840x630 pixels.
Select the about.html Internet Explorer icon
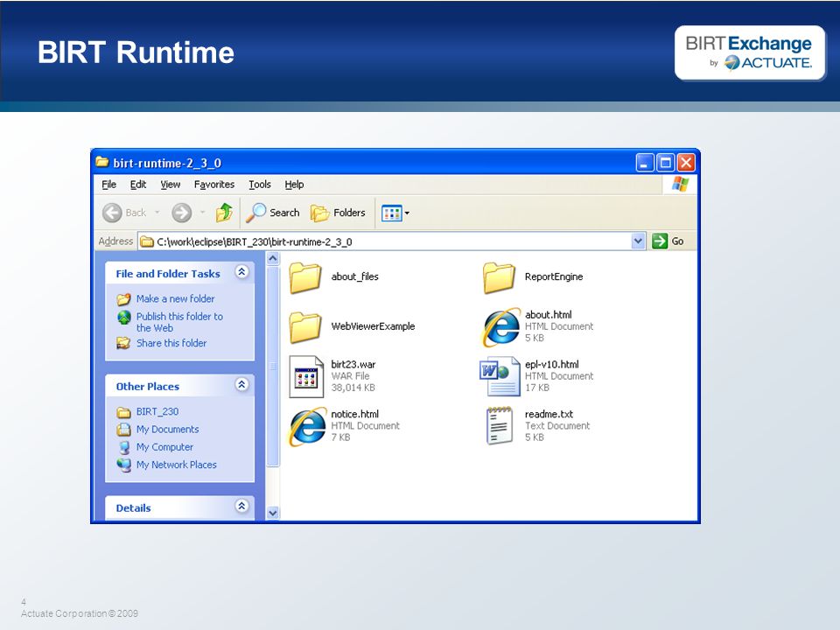500,327
